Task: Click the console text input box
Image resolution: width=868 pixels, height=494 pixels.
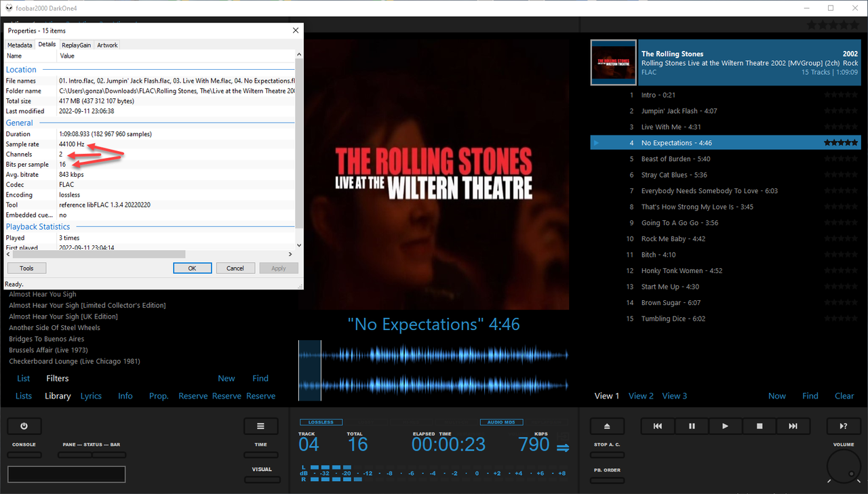Action: click(x=66, y=474)
